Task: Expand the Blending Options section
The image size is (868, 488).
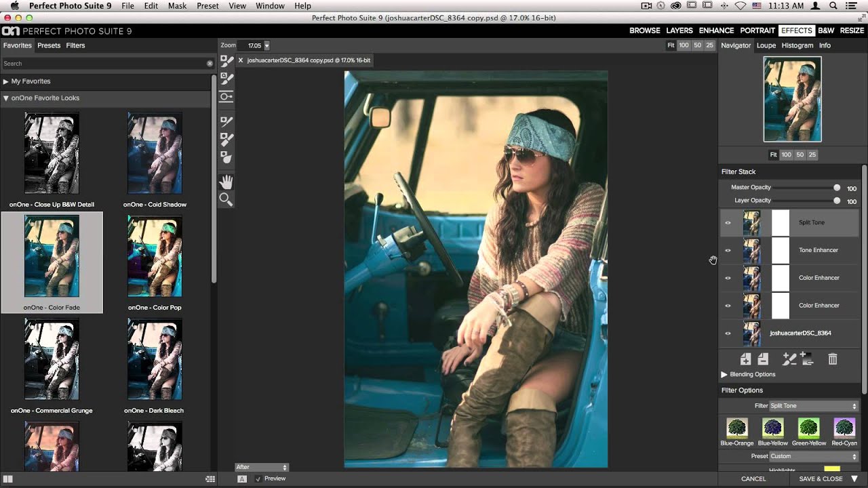Action: point(724,374)
